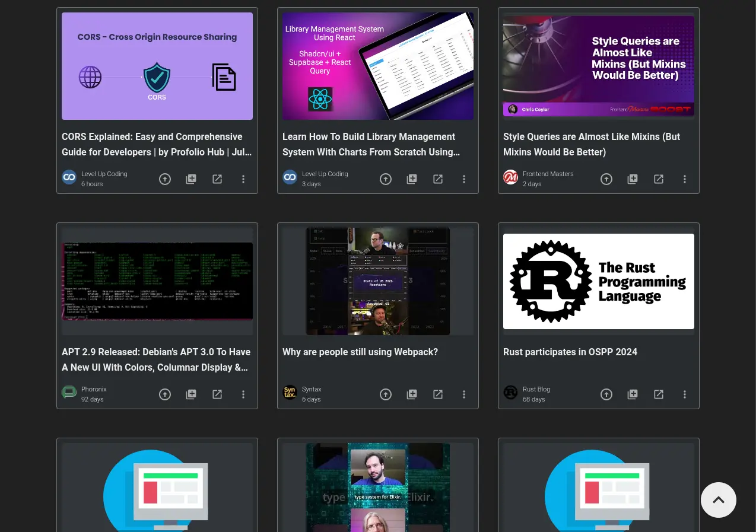Screen dimensions: 756x532
Task: Open options menu on the Frontend Masters card
Action: point(685,179)
